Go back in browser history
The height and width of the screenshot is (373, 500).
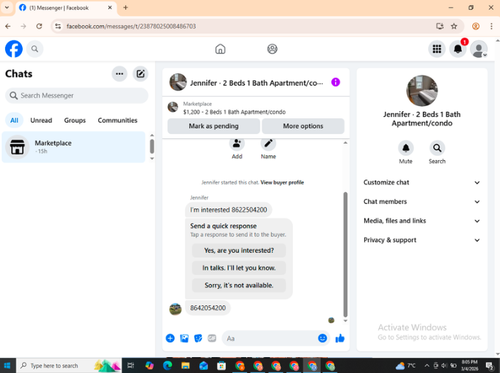tap(8, 26)
